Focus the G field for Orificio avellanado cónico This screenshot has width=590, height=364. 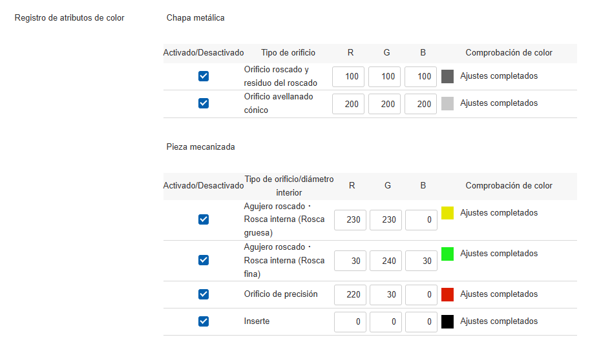385,104
